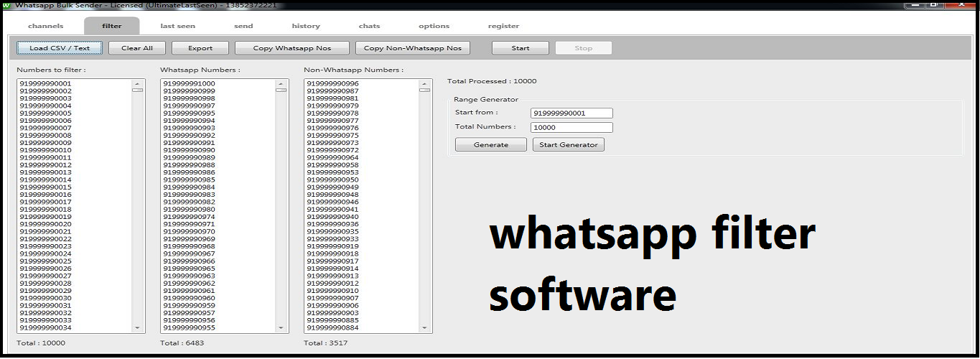Click the Generate button

click(491, 144)
